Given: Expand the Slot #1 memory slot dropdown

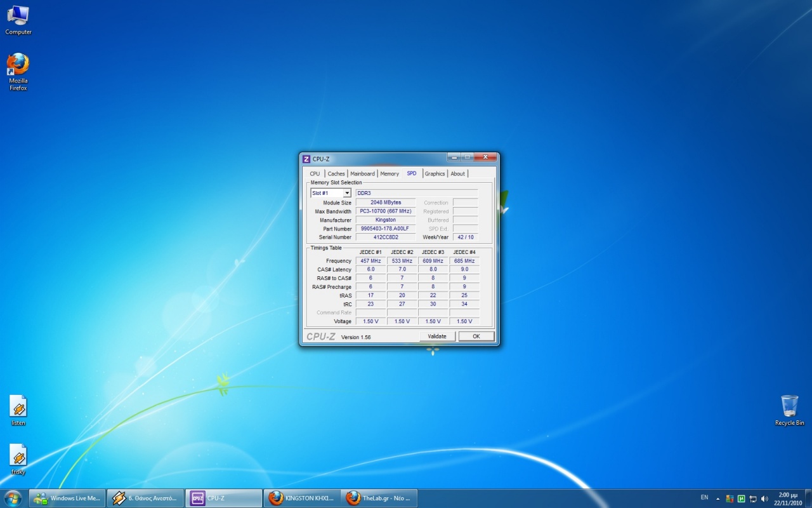Looking at the screenshot, I should [347, 193].
